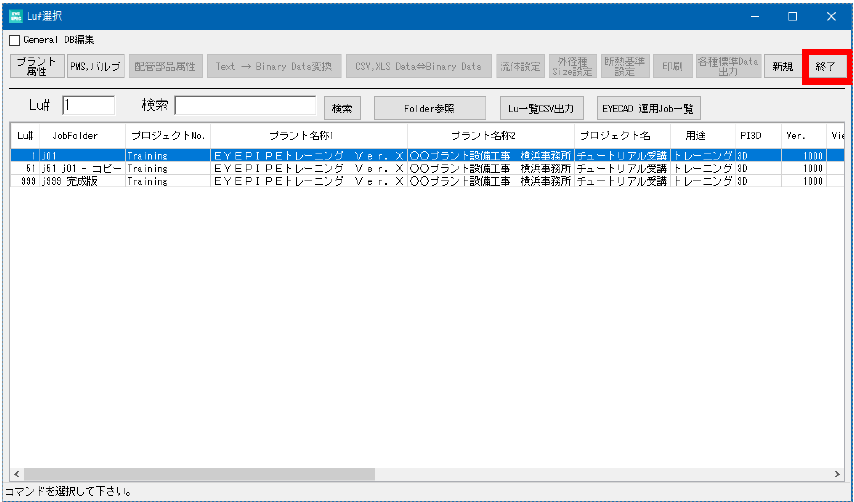This screenshot has width=854, height=502.
Task: Select the j999 完成版 row
Action: point(427,181)
